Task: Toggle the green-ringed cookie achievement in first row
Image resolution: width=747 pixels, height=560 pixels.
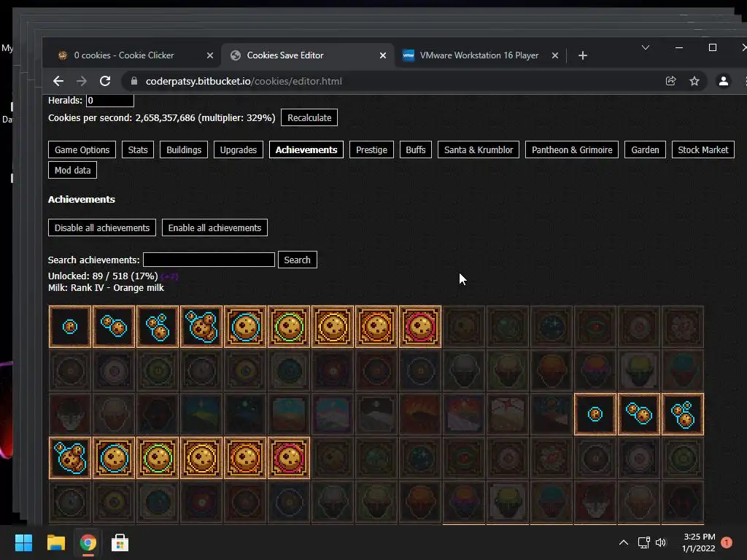Action: [289, 327]
